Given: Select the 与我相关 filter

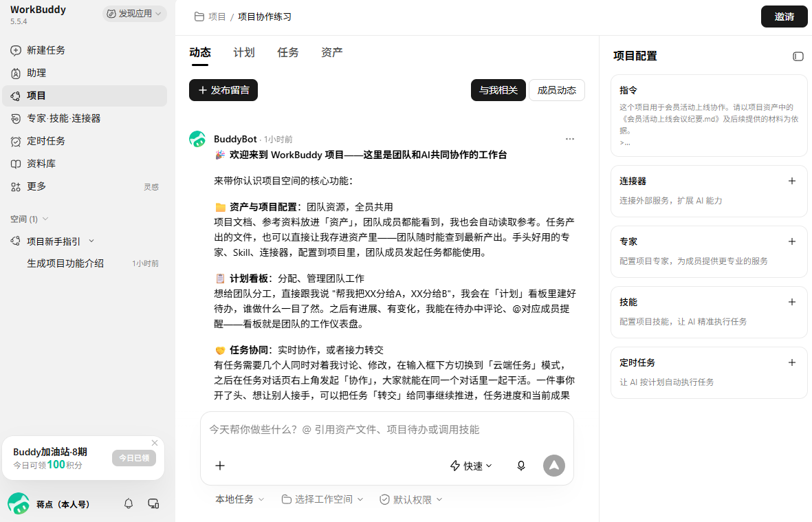Looking at the screenshot, I should (498, 90).
